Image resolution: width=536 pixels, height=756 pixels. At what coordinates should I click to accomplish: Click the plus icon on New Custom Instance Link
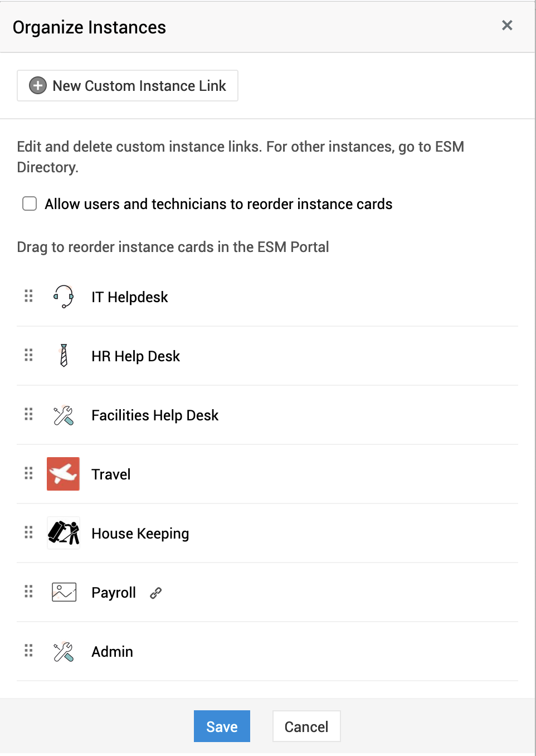coord(38,86)
